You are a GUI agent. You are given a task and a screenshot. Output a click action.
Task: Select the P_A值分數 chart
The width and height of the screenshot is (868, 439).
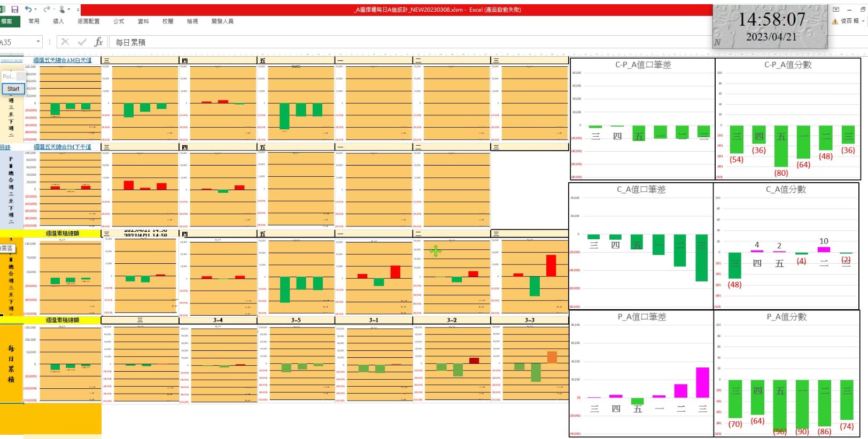coord(787,373)
